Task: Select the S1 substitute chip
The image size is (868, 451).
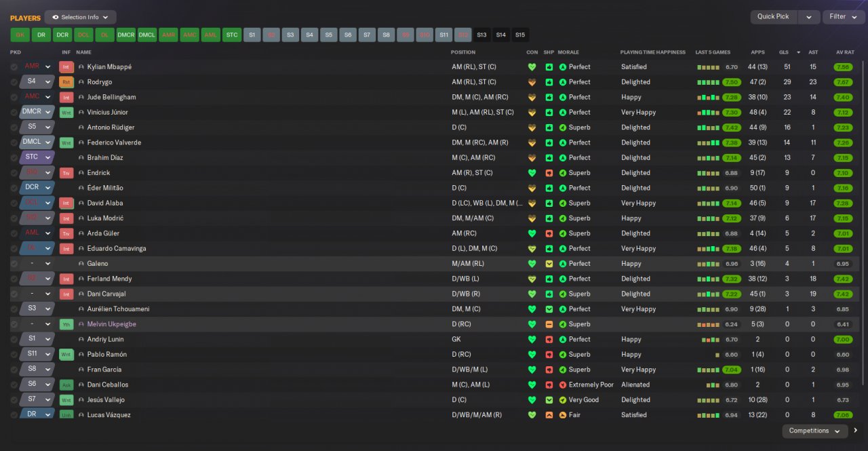Action: pos(252,35)
